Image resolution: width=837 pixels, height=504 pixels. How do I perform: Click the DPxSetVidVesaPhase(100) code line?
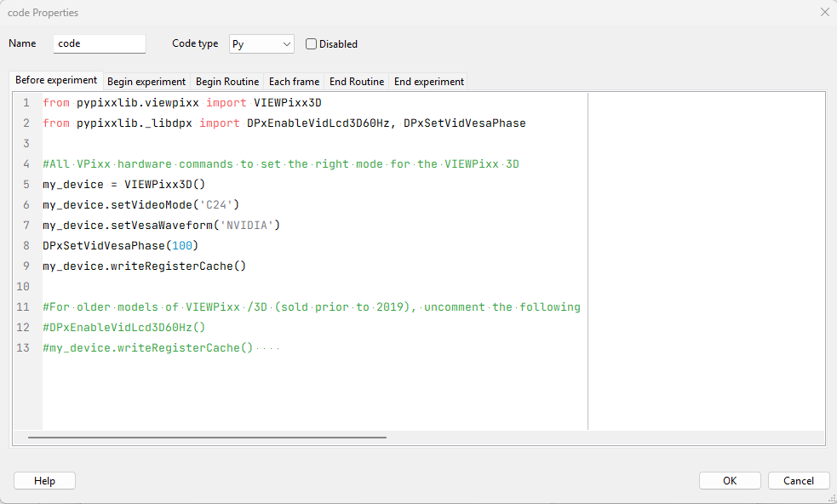point(120,246)
